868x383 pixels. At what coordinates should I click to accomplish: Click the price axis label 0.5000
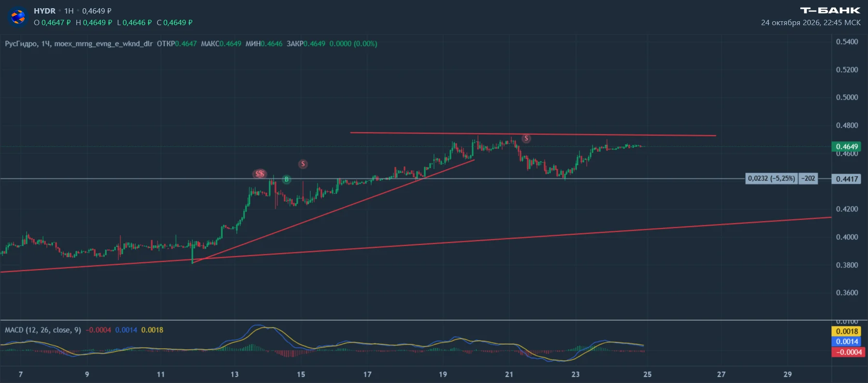847,97
